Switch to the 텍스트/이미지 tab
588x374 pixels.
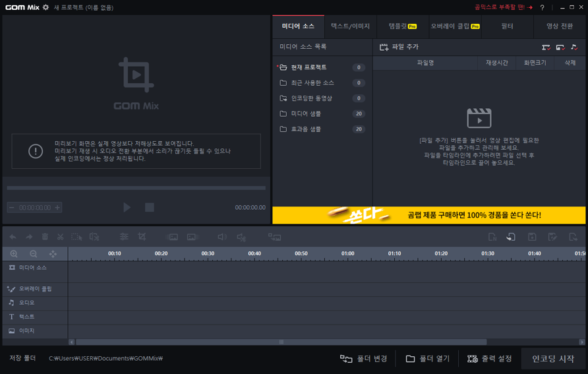point(350,26)
